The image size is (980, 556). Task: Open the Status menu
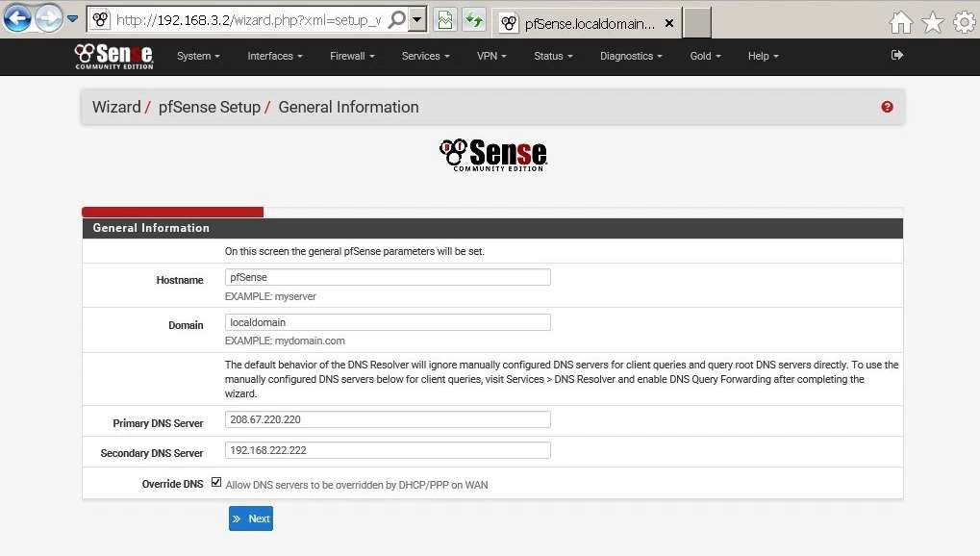[x=553, y=57]
